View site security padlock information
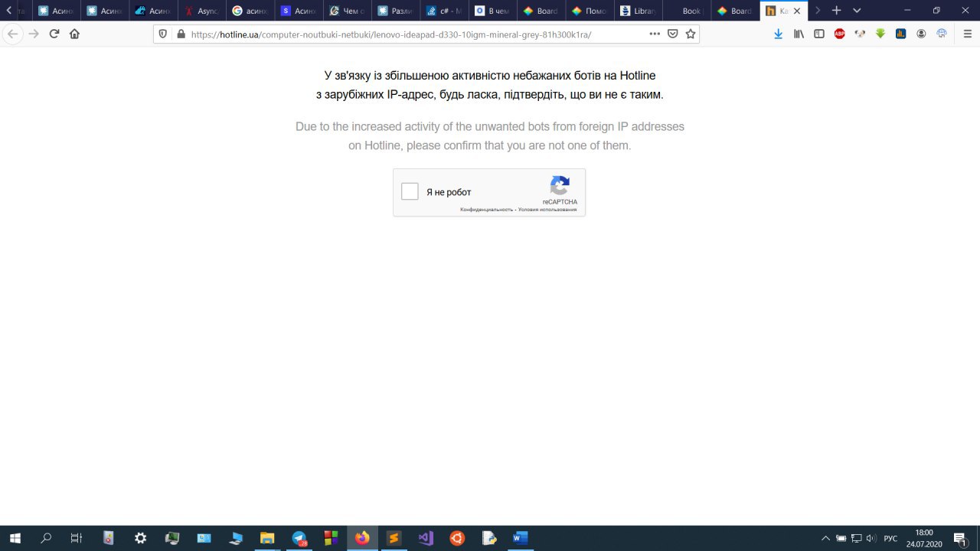Viewport: 980px width, 551px height. [181, 34]
